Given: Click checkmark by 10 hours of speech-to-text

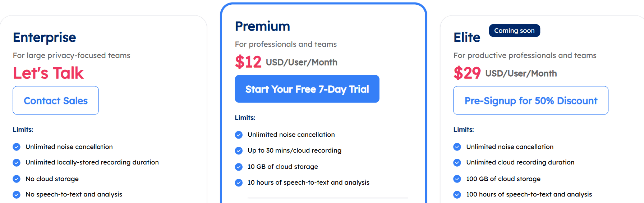Looking at the screenshot, I should click(x=239, y=183).
